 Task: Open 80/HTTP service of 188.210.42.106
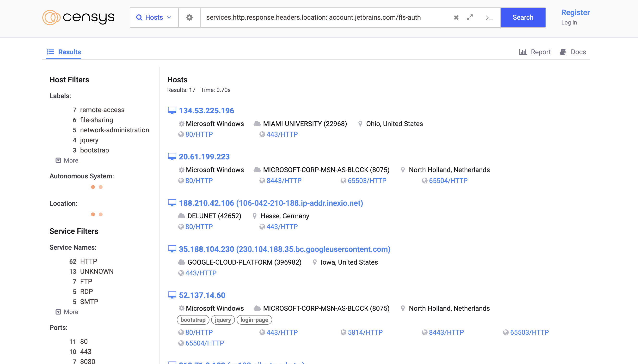pos(199,227)
